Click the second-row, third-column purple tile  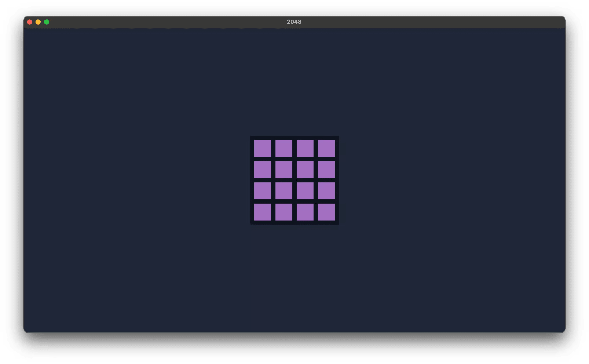(x=305, y=170)
